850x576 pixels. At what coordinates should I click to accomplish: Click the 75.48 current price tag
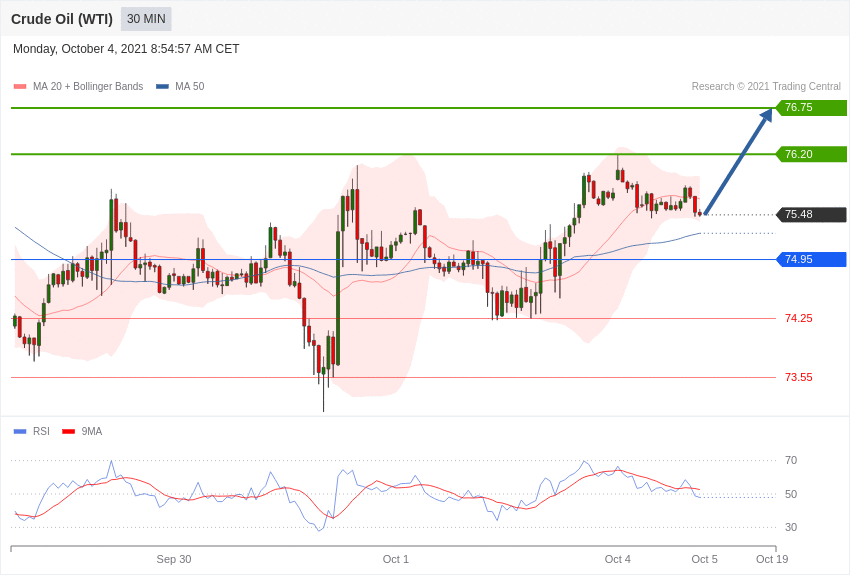(x=812, y=215)
